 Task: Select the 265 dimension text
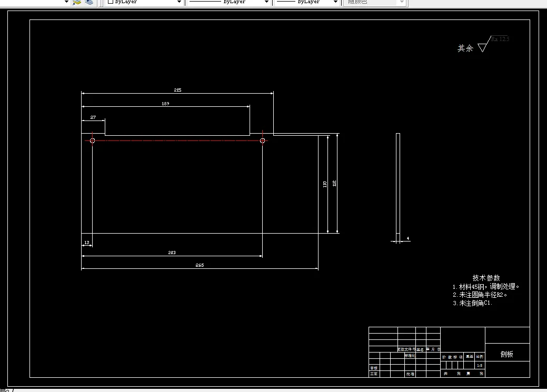pos(200,265)
